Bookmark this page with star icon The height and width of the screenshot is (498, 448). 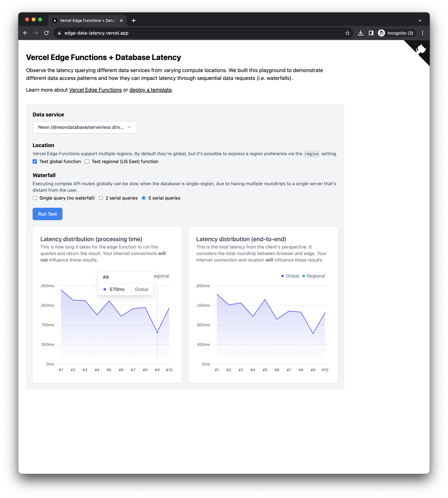point(347,33)
